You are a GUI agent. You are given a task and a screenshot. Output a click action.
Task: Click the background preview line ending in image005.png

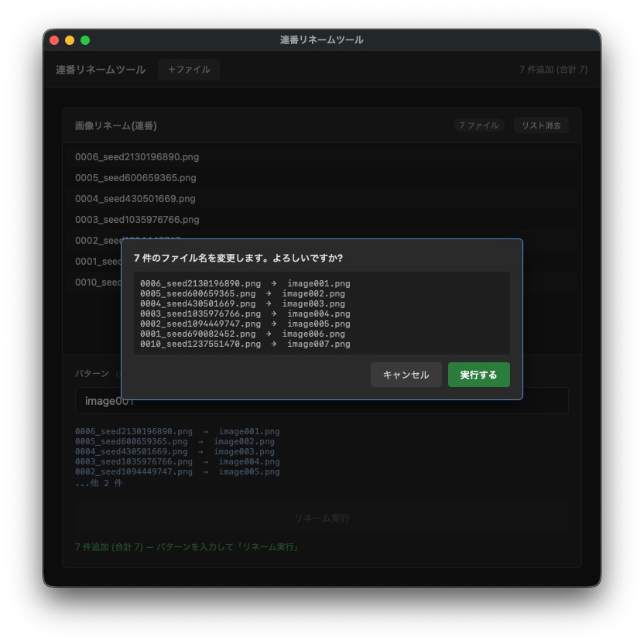177,471
